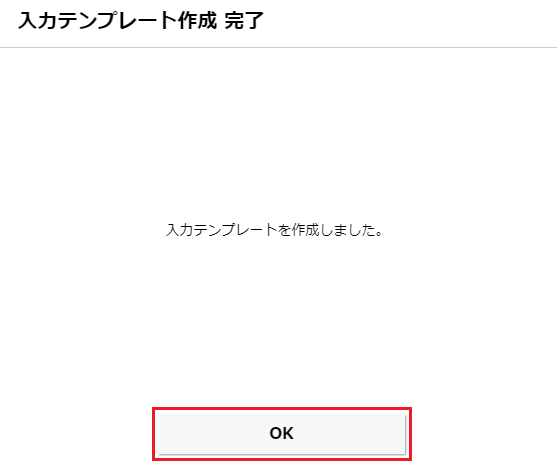Image resolution: width=557 pixels, height=476 pixels.
Task: Click the word 完了 in the header
Action: (244, 20)
